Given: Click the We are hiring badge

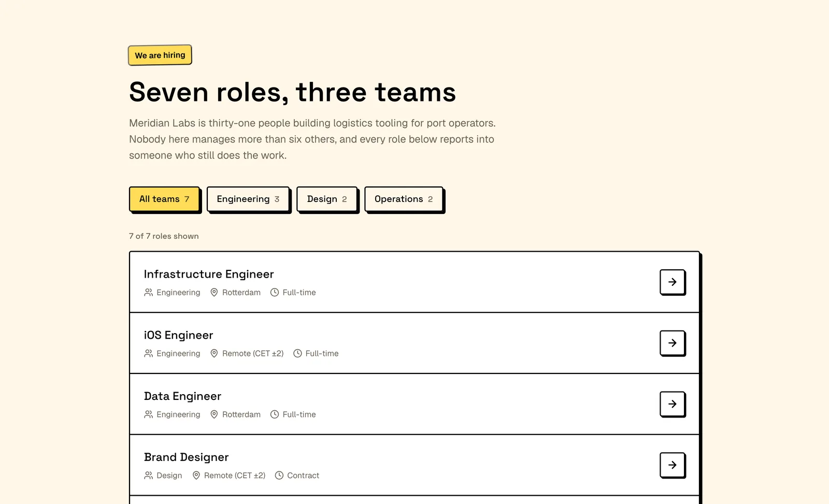Looking at the screenshot, I should (160, 55).
